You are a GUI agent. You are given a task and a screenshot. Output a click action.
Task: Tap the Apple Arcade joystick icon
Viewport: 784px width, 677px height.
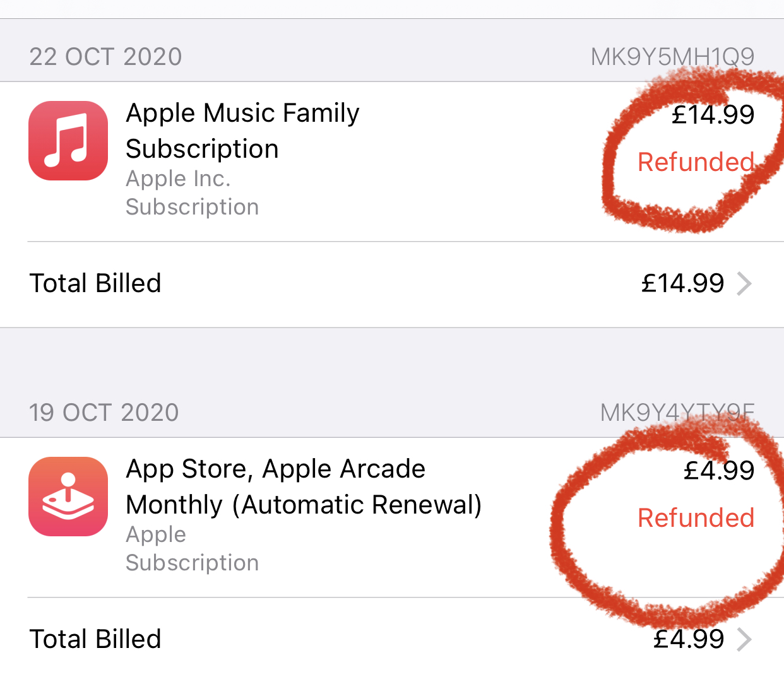(x=68, y=497)
